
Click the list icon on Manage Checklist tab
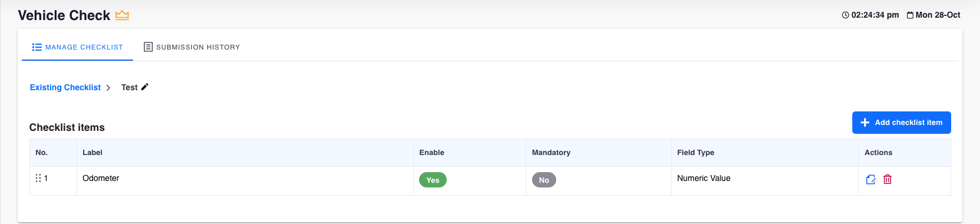pos(37,47)
